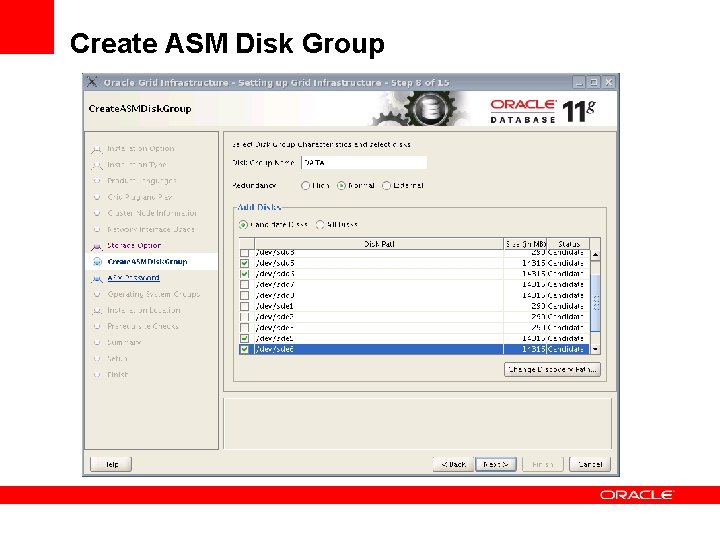Select the highlighted /dev/sde6 path cell
This screenshot has height=540, width=720.
[x=379, y=349]
